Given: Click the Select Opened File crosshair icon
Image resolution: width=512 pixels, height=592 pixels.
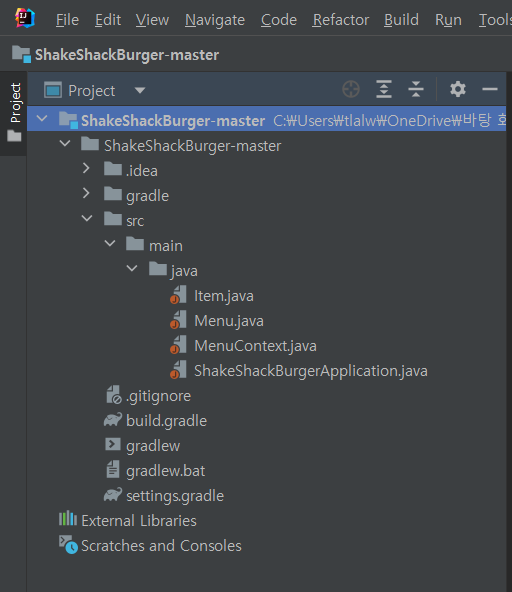Looking at the screenshot, I should click(351, 89).
